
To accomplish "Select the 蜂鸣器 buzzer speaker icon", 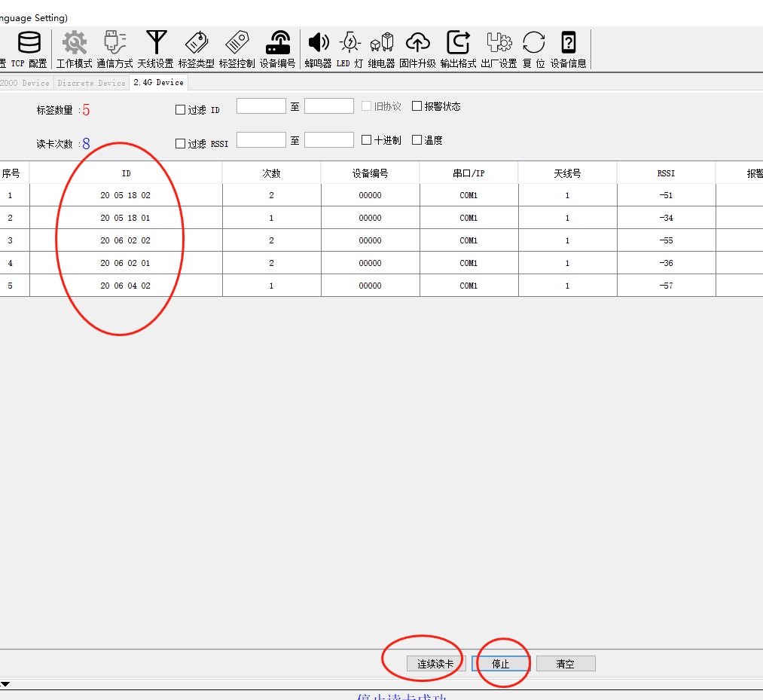I will click(318, 43).
